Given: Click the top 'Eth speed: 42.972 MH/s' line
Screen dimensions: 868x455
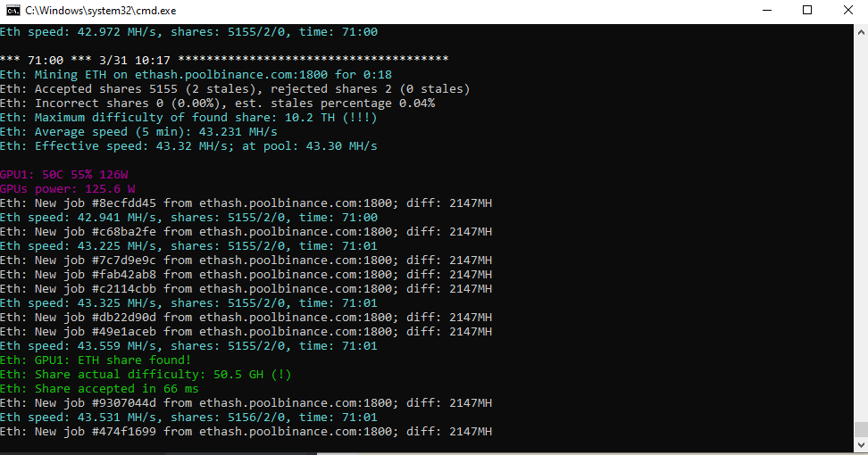Looking at the screenshot, I should coord(188,32).
